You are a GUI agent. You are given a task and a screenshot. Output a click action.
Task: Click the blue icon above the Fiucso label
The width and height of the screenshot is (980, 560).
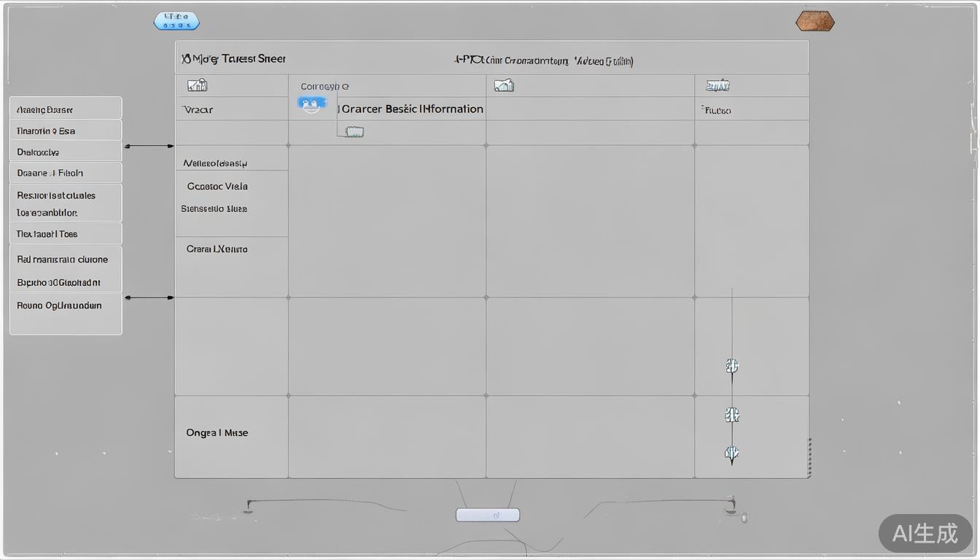click(717, 86)
